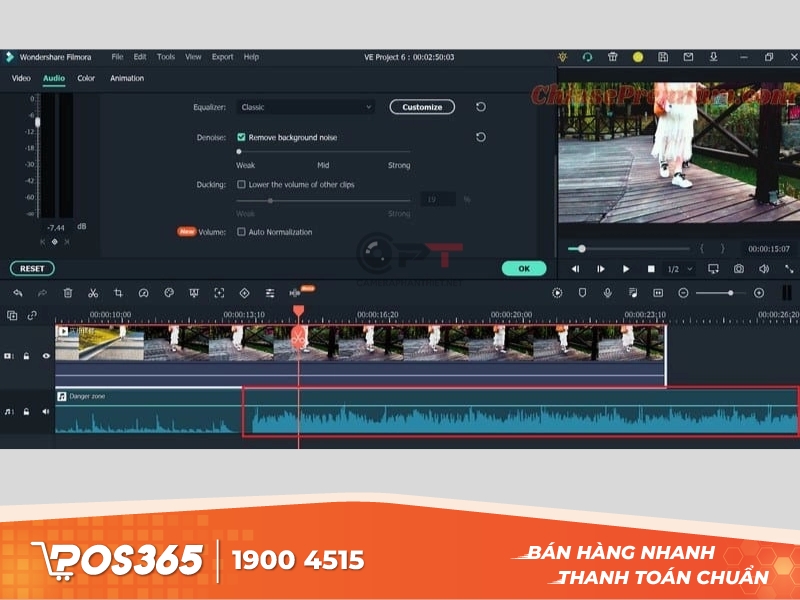Click the Redo arrow icon
Viewport: 800px width, 600px height.
pos(42,293)
